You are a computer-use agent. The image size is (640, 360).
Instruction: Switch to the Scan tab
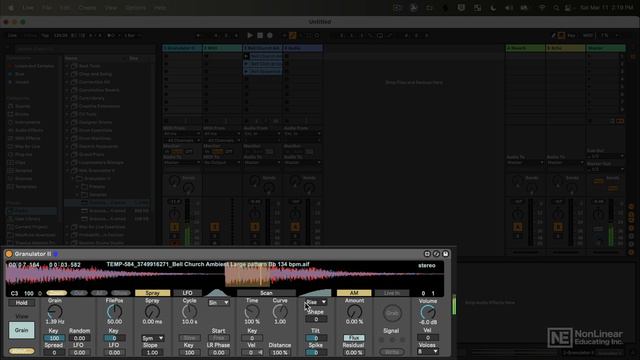(x=266, y=293)
